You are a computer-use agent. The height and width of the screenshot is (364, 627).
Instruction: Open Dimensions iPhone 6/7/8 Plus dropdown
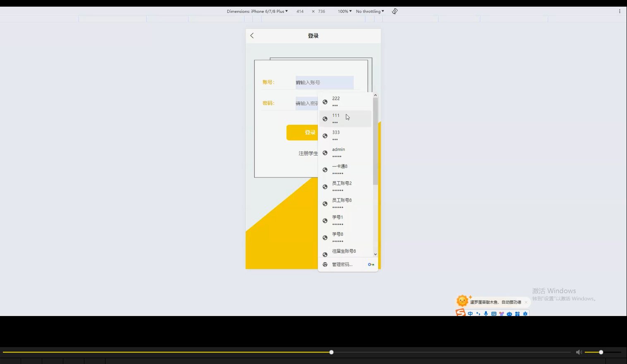pos(257,11)
